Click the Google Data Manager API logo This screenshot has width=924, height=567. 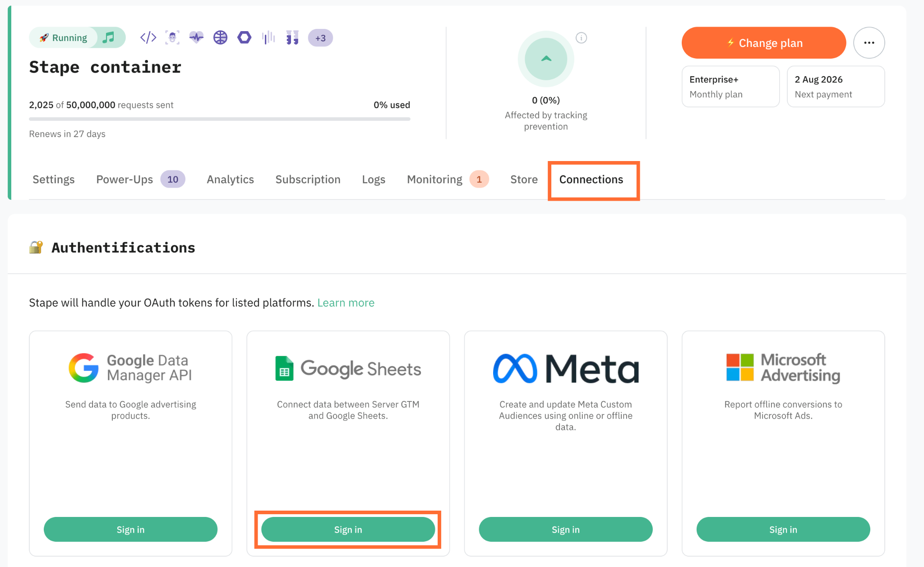tap(130, 368)
